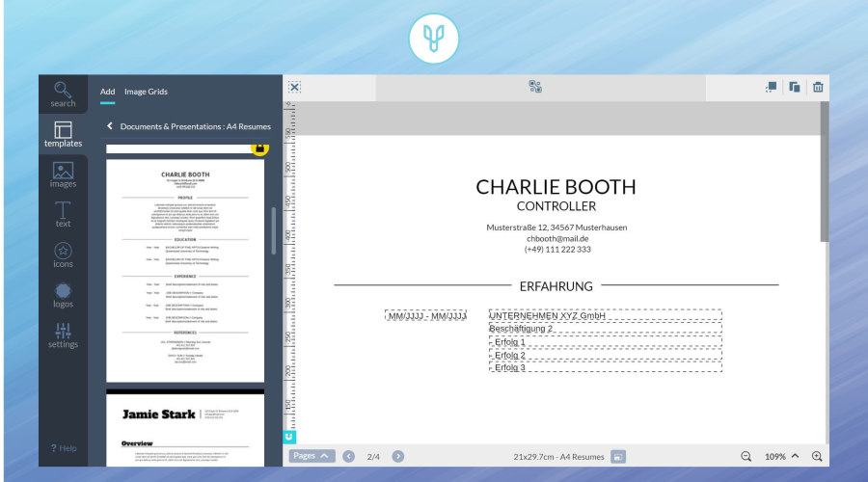
Task: Open the logos panel
Action: pos(63,295)
